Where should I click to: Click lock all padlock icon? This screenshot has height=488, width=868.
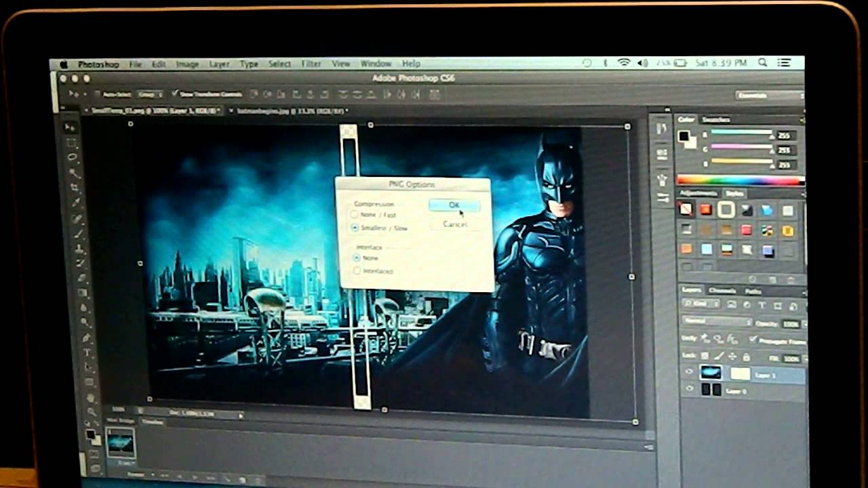[746, 356]
